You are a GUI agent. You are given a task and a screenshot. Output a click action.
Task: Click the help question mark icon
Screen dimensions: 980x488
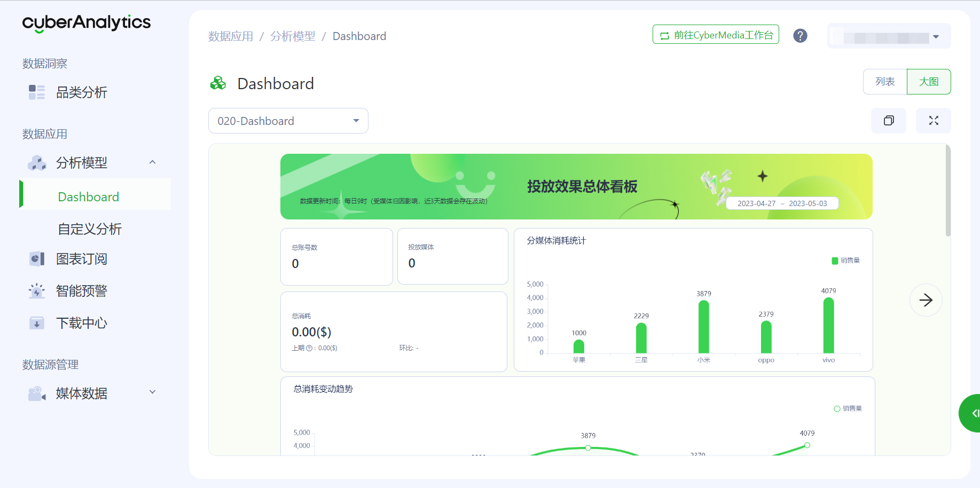(x=799, y=36)
